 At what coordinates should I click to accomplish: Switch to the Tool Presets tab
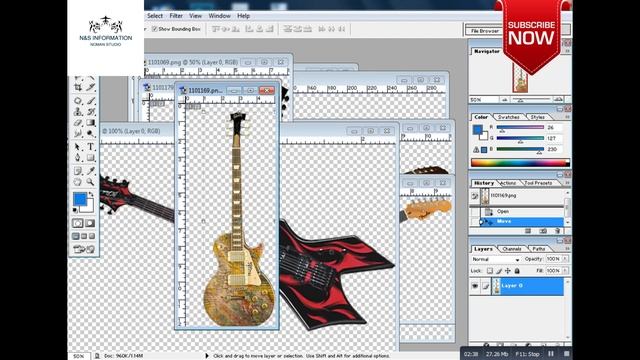(538, 183)
